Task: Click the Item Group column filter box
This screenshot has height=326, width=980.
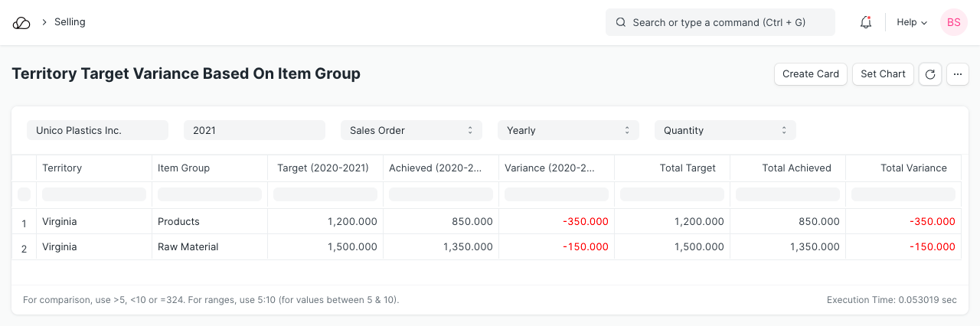Action: (210, 194)
